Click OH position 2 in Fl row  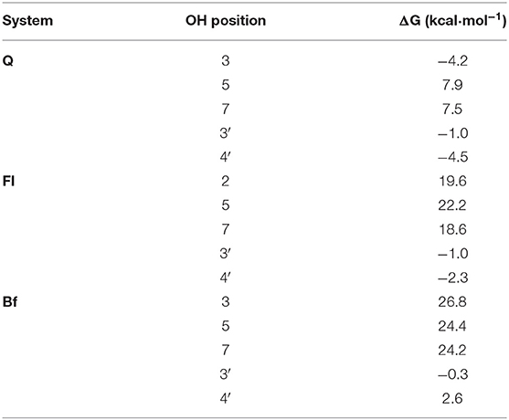(226, 182)
